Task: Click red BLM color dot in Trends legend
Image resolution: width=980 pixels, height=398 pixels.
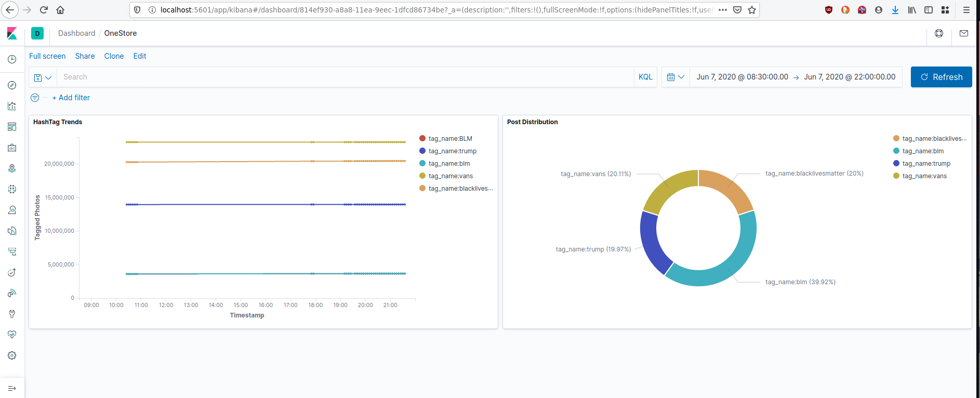Action: 422,139
